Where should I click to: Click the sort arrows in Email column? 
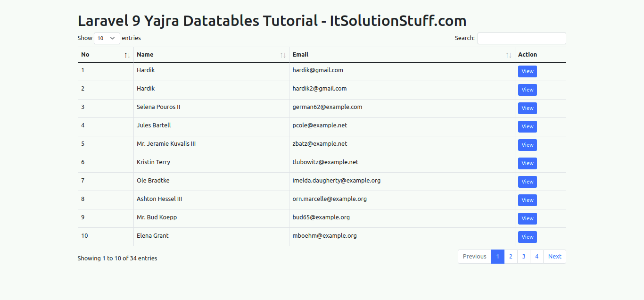[x=508, y=55]
